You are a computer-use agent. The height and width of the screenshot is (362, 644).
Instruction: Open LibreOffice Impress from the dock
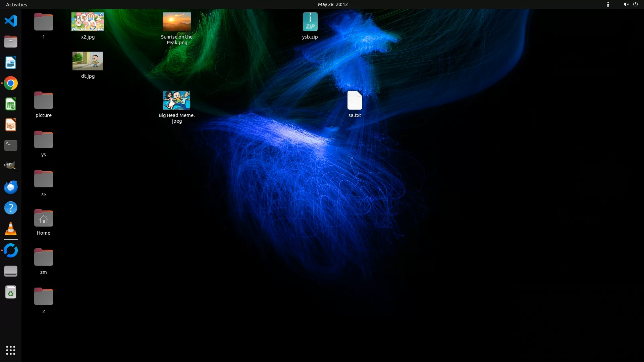pos(11,125)
